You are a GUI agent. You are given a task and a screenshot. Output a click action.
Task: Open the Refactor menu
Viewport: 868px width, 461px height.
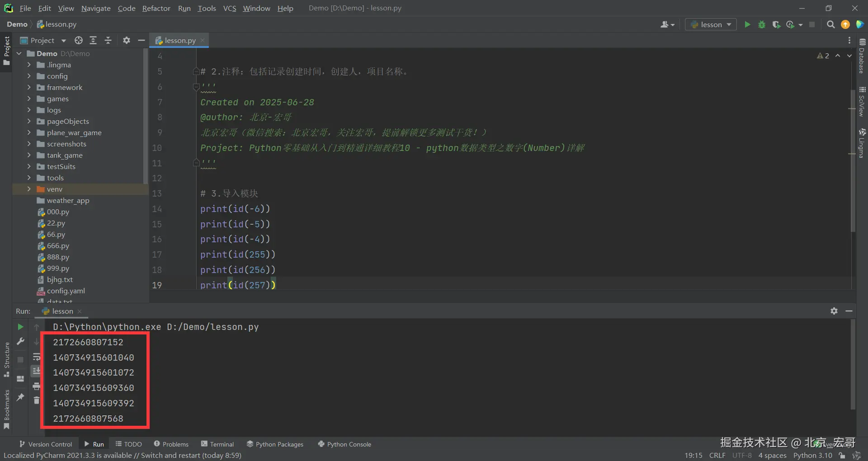click(x=156, y=8)
